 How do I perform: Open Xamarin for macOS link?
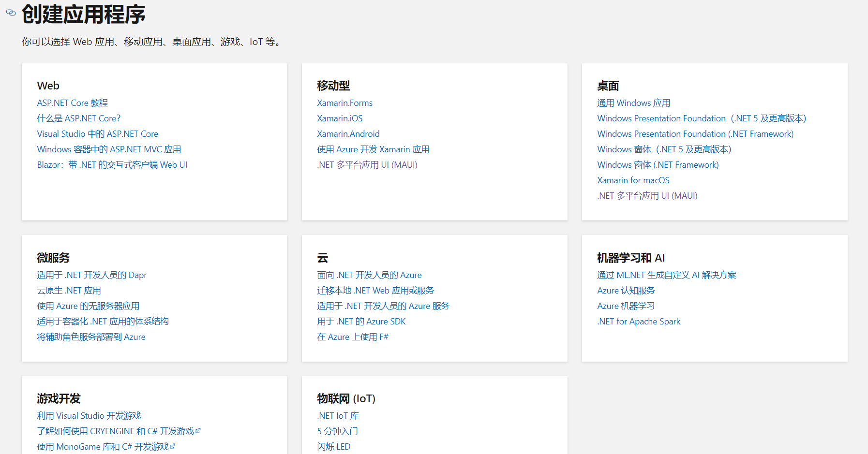tap(633, 180)
